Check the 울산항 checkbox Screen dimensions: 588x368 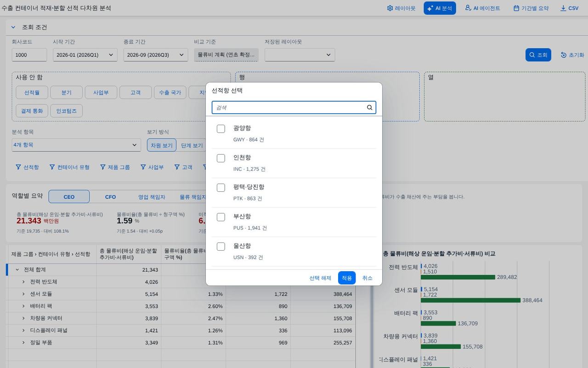(221, 247)
